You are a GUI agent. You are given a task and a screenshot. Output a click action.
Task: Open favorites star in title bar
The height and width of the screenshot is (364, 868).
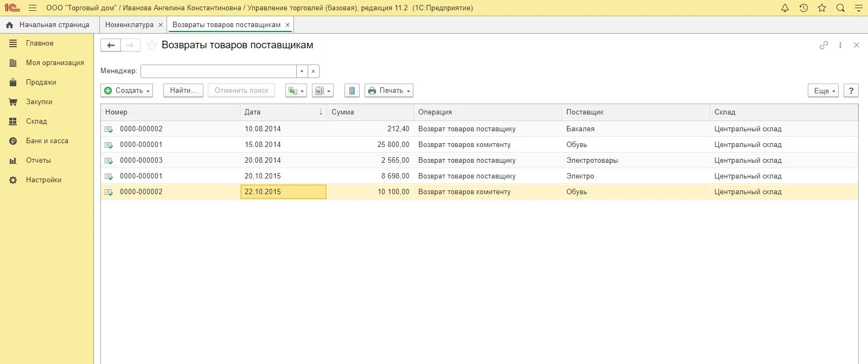tap(822, 8)
